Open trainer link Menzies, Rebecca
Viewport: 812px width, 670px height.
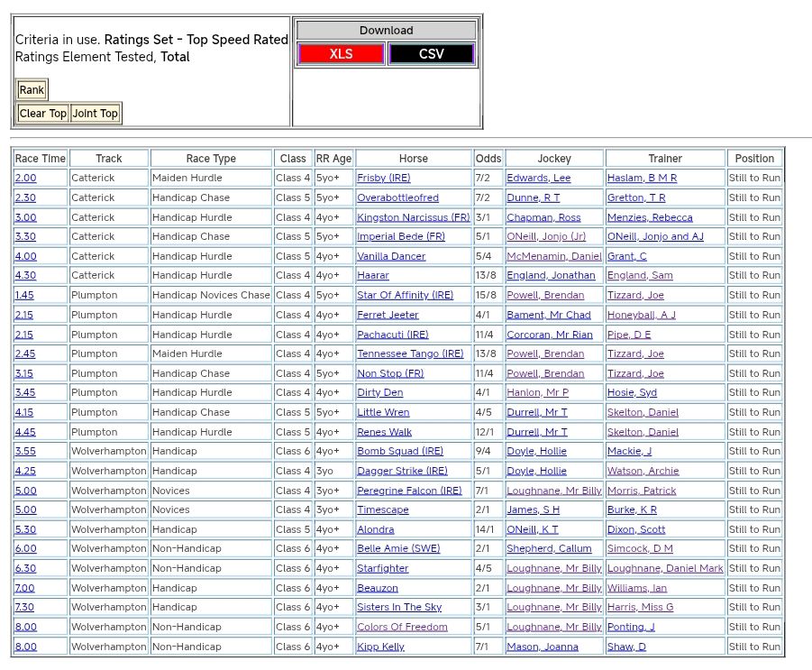coord(650,217)
